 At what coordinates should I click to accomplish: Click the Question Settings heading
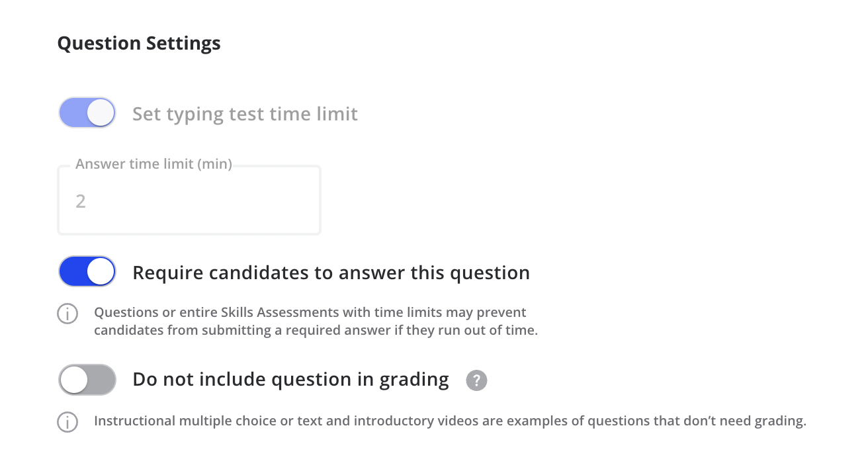(139, 44)
